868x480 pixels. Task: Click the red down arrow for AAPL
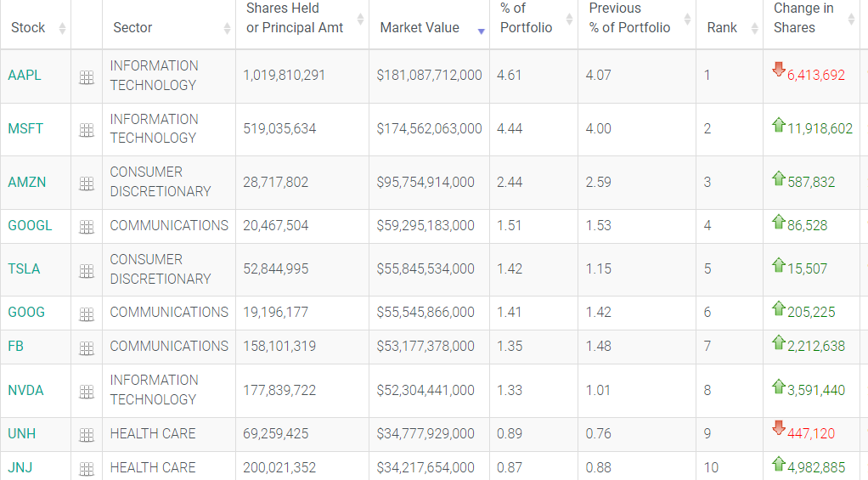click(778, 71)
